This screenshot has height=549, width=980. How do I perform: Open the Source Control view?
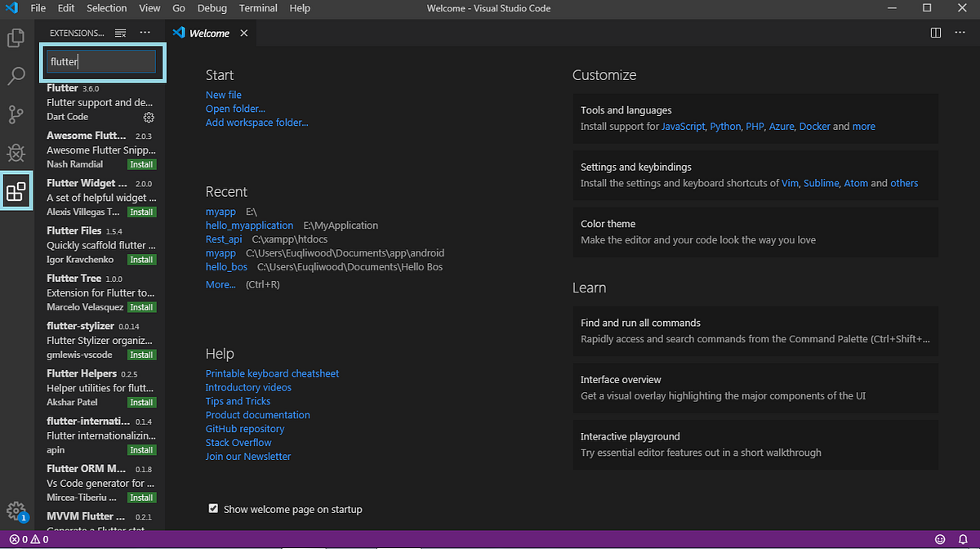coord(16,114)
